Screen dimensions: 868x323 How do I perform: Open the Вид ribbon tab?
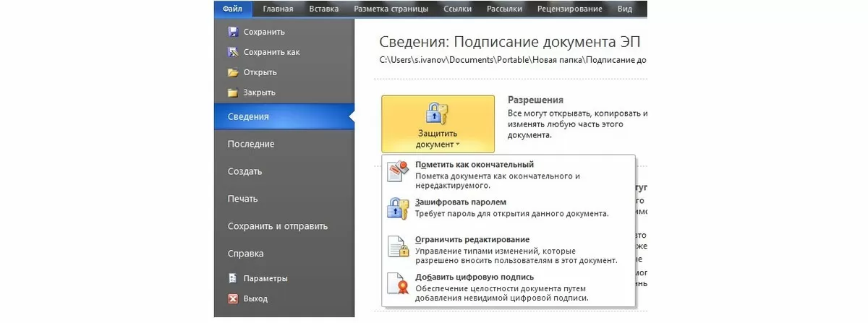click(625, 9)
